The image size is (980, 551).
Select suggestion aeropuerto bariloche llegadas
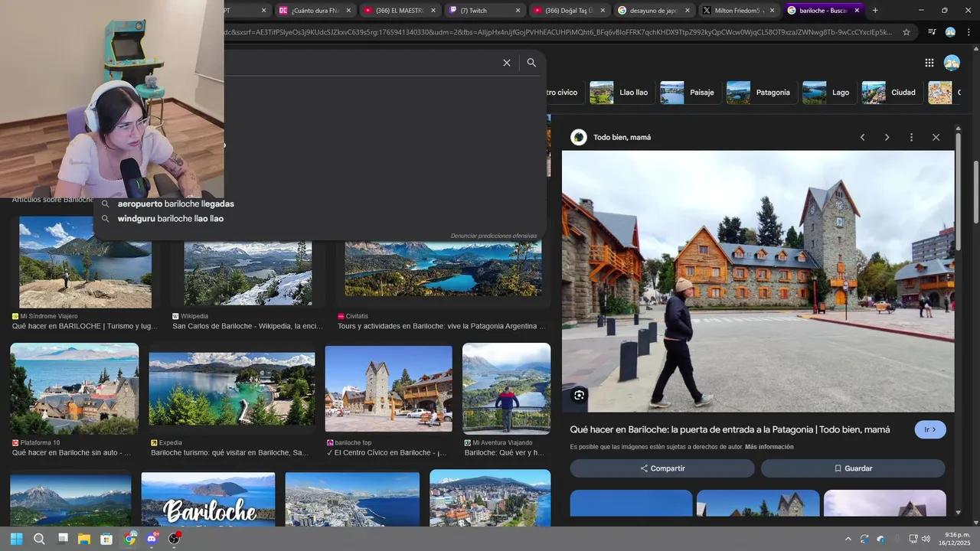click(x=176, y=204)
